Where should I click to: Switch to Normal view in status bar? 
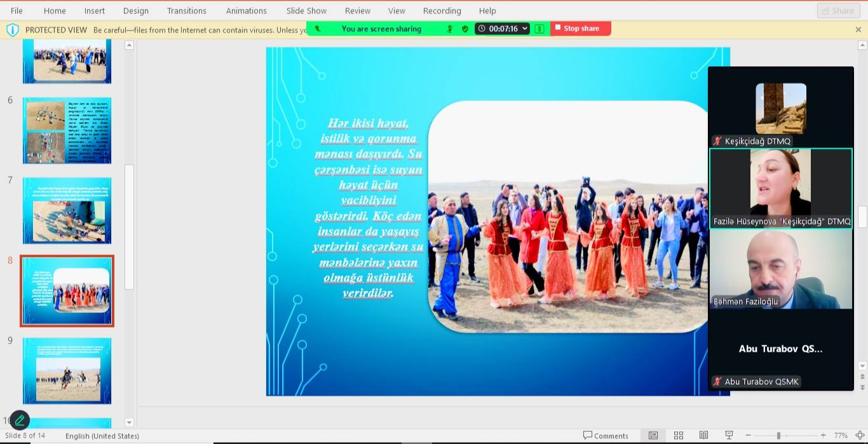click(653, 436)
